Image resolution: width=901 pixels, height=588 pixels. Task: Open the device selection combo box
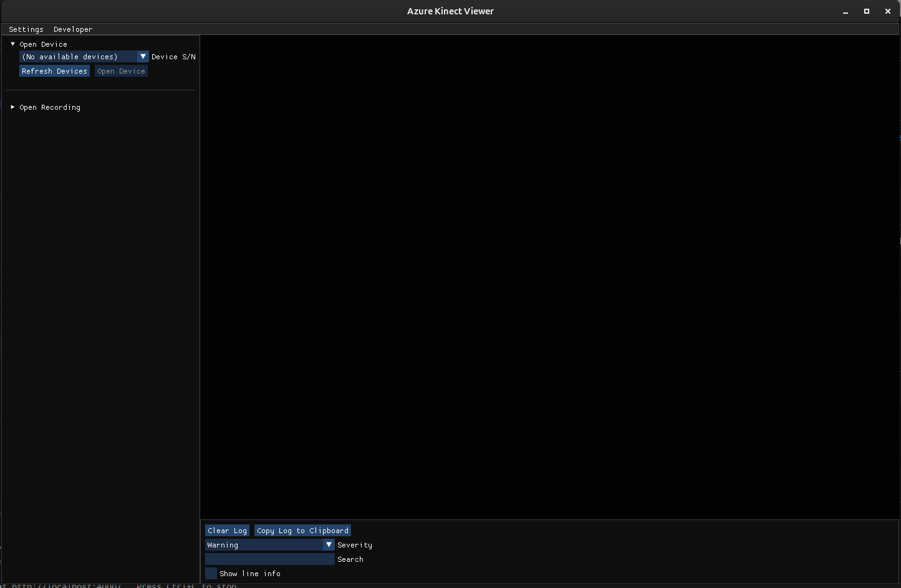coord(84,57)
